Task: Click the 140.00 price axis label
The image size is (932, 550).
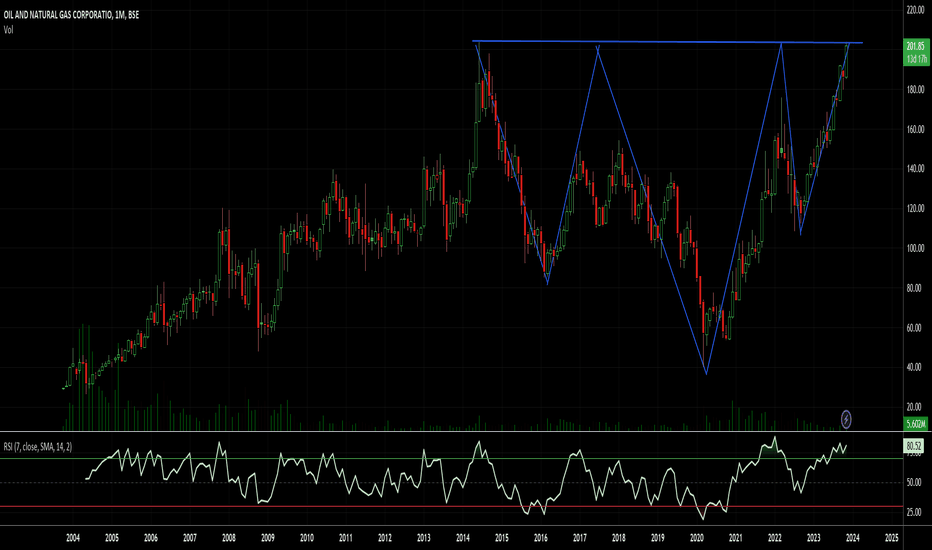Action: pyautogui.click(x=915, y=169)
